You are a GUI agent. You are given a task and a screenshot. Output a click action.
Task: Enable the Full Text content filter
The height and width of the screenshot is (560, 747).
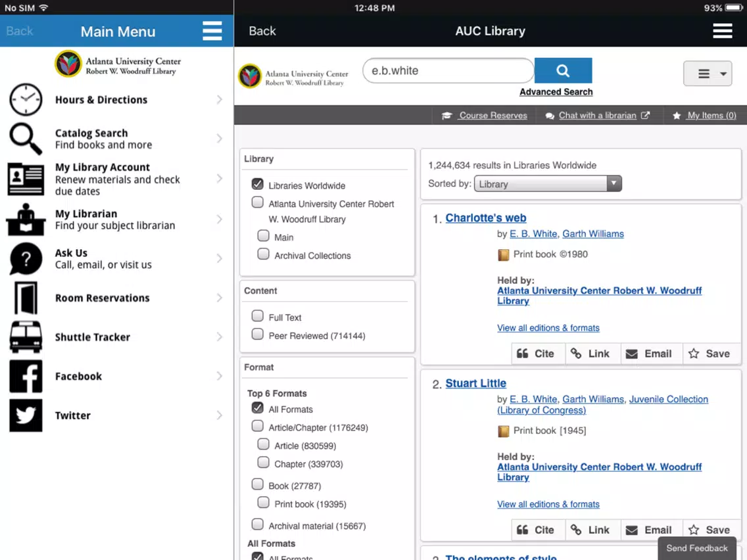click(x=257, y=315)
